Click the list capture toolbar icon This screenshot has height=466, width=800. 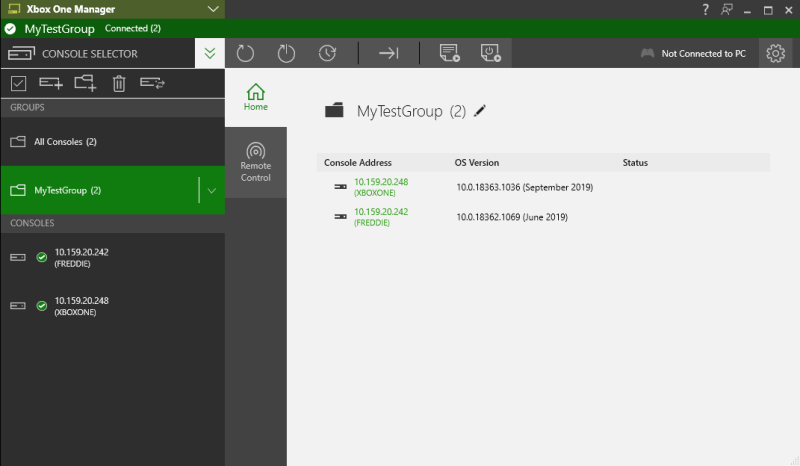point(449,53)
